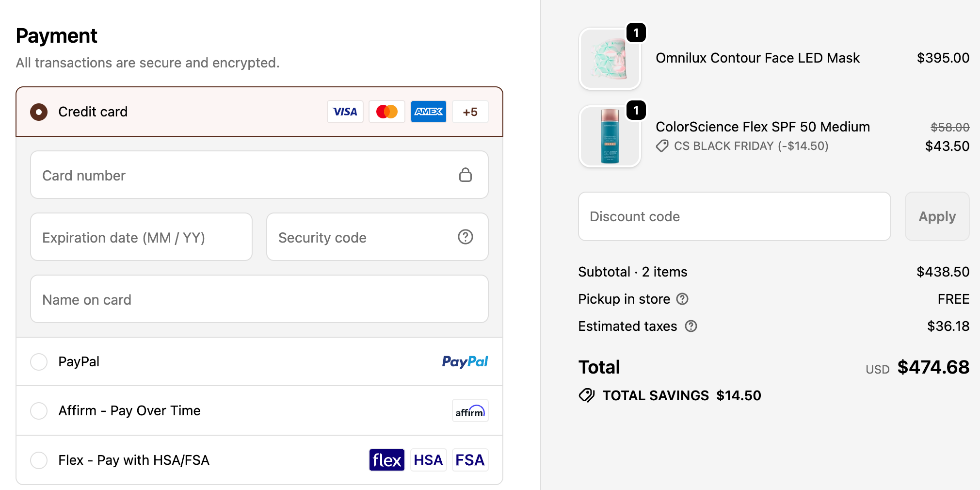
Task: Click the Pickup in store help icon
Action: point(682,299)
